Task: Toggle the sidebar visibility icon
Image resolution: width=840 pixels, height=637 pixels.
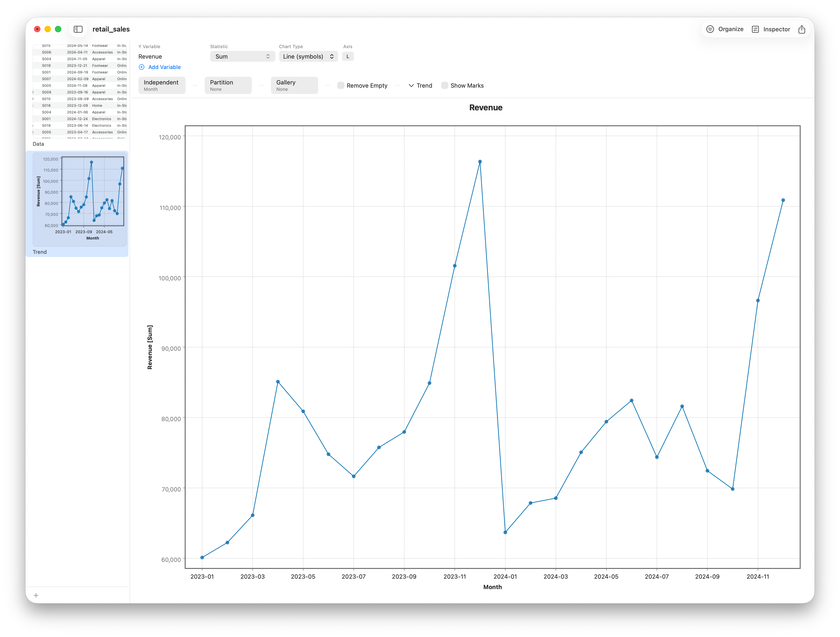Action: pos(78,29)
